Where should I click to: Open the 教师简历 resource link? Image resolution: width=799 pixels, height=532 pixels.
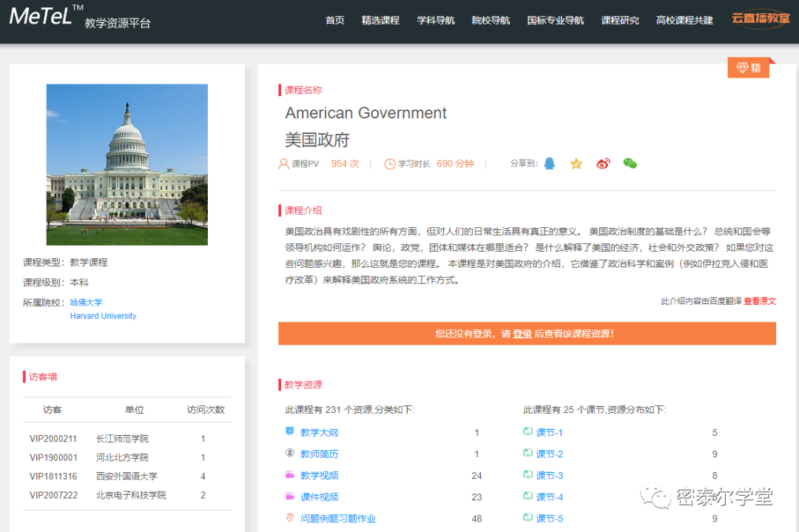coord(319,454)
